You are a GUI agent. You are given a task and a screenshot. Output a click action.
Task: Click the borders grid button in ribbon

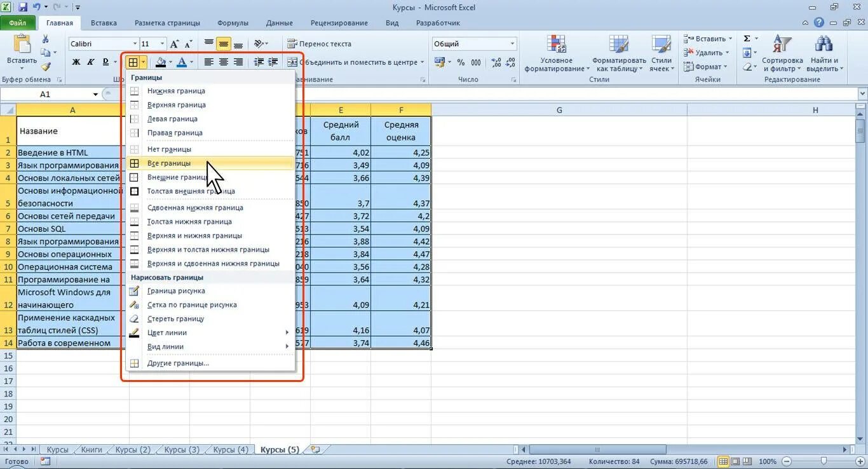[133, 62]
